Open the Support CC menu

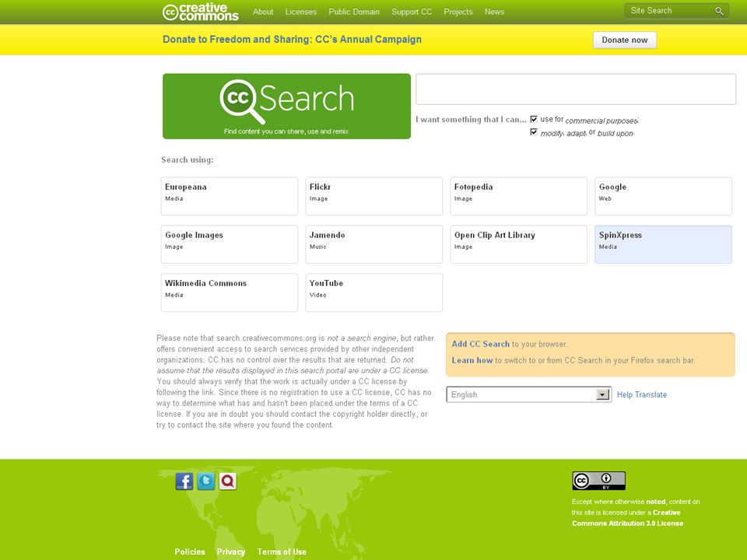(x=412, y=12)
